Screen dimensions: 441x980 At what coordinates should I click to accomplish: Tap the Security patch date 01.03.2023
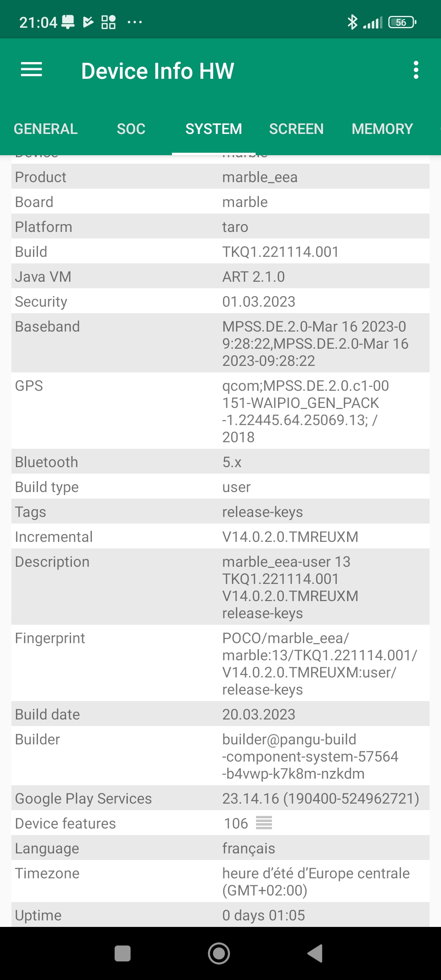click(259, 302)
